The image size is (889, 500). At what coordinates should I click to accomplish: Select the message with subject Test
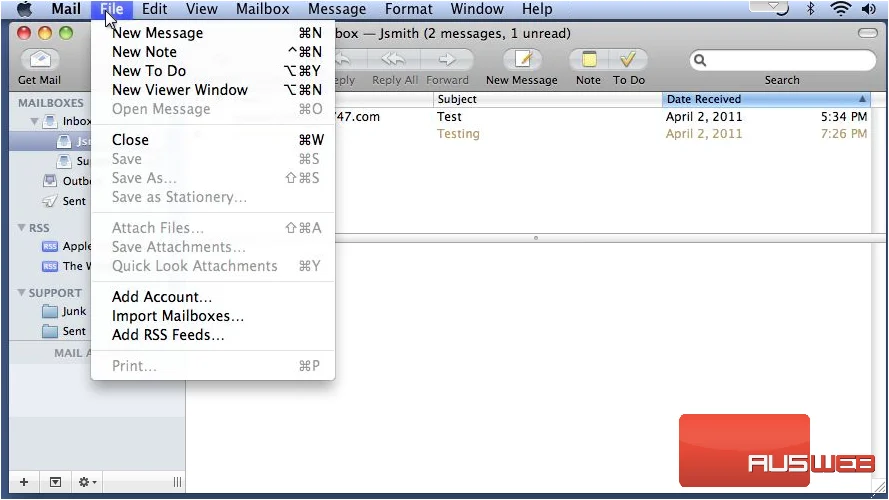coord(449,117)
